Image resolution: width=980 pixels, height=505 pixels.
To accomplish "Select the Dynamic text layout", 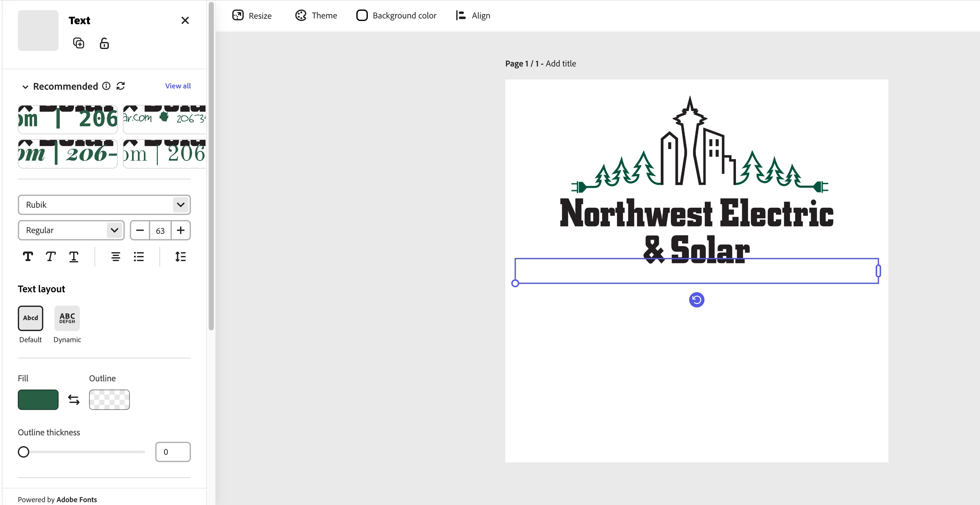I will (x=67, y=318).
